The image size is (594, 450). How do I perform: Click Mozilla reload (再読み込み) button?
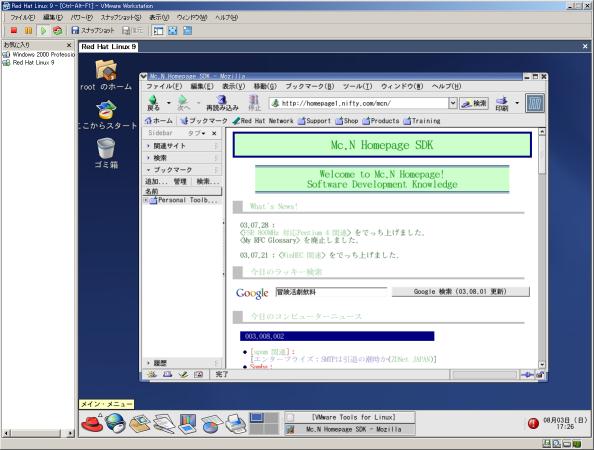222,103
